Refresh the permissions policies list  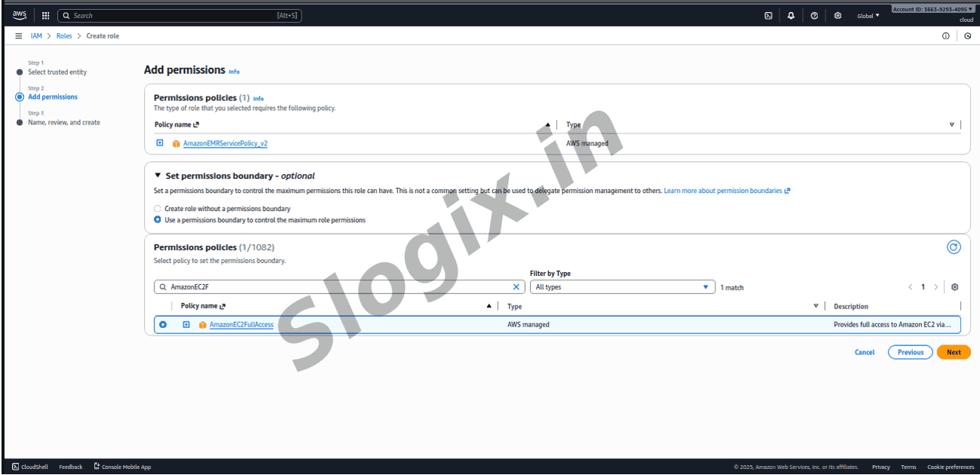click(x=954, y=247)
